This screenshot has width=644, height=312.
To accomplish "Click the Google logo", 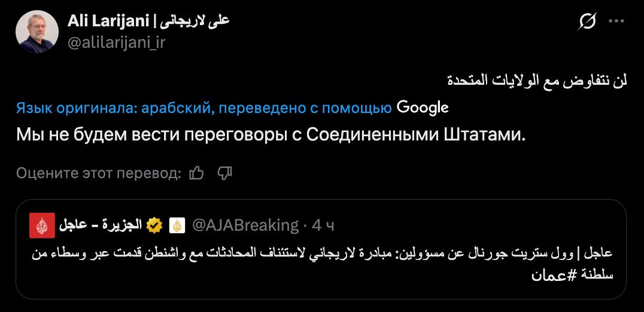I will [423, 108].
